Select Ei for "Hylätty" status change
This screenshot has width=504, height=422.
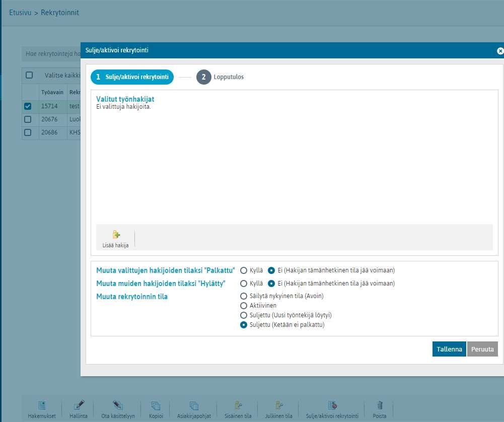(x=271, y=284)
